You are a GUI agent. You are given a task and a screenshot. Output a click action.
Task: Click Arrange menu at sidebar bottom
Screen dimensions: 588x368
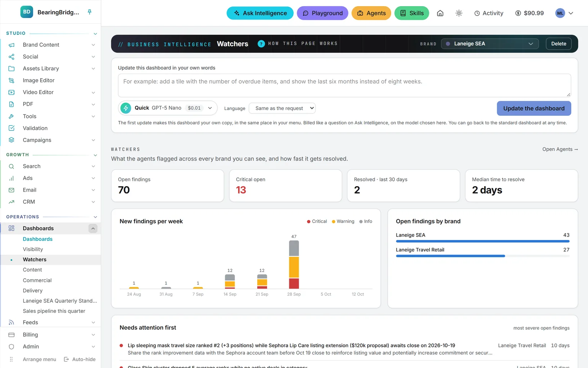click(39, 359)
